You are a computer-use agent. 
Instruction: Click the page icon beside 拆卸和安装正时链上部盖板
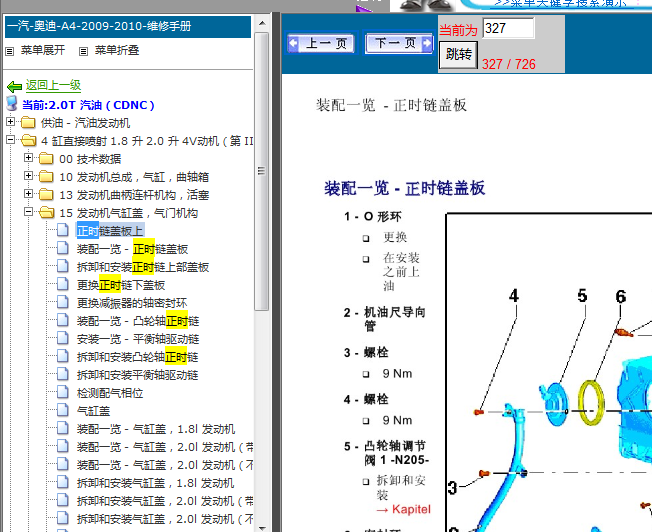tap(63, 266)
